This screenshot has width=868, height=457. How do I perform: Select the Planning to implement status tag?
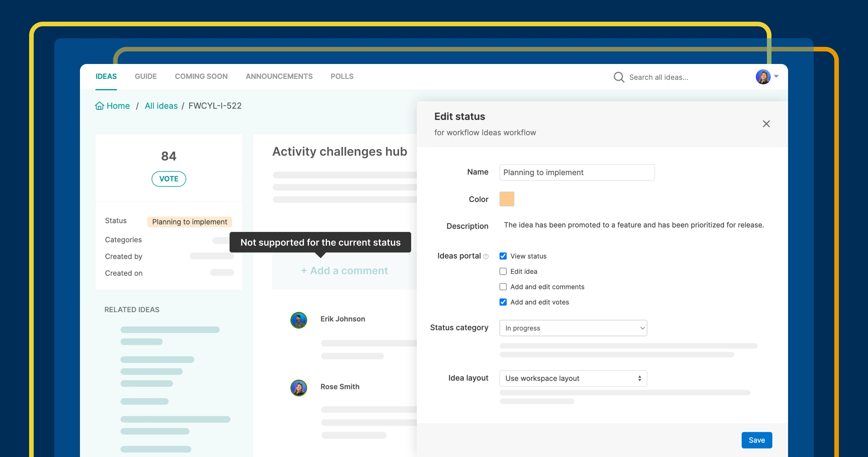189,221
